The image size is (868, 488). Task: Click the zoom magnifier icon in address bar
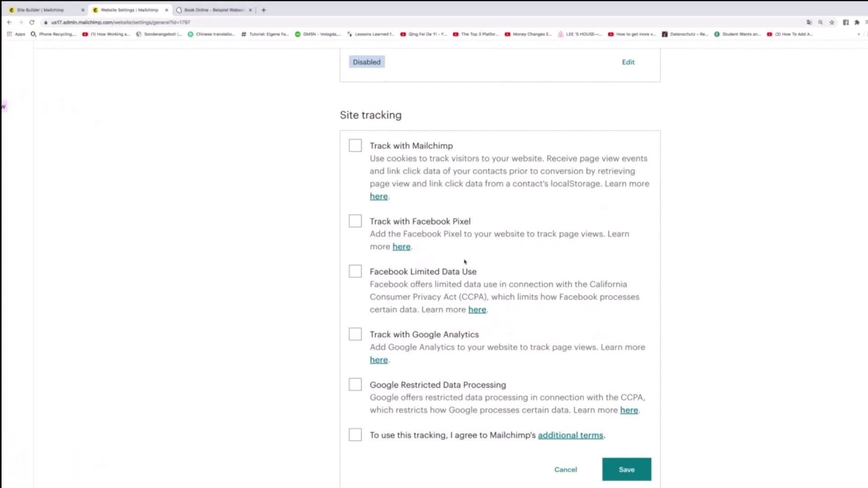coord(821,22)
